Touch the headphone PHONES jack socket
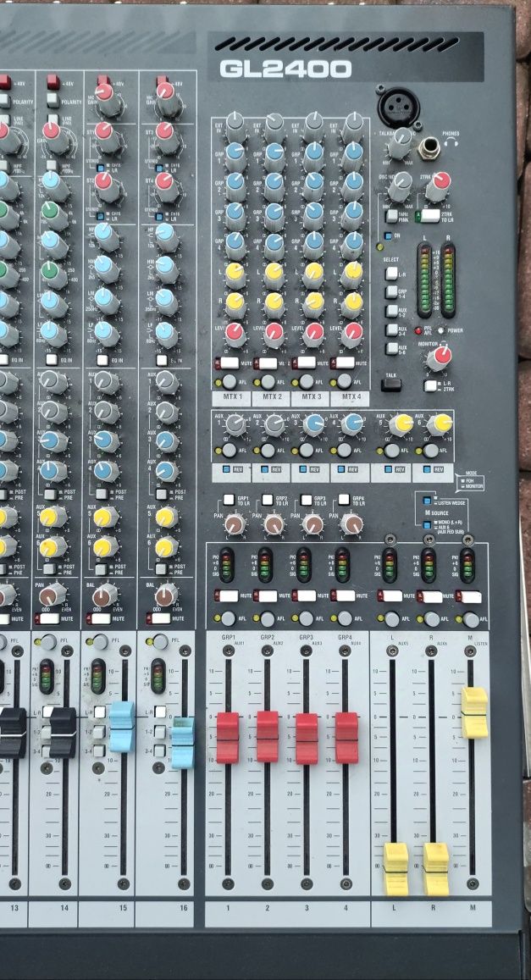 pos(430,147)
